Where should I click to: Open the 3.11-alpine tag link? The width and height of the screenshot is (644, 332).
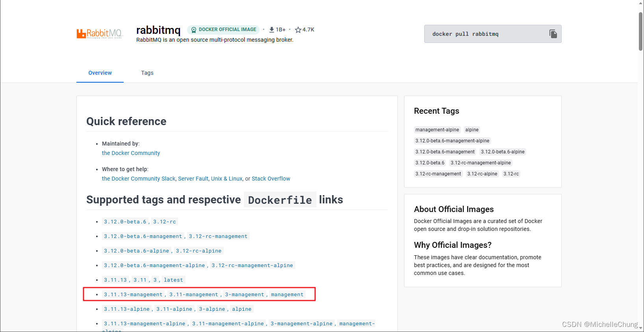174,309
